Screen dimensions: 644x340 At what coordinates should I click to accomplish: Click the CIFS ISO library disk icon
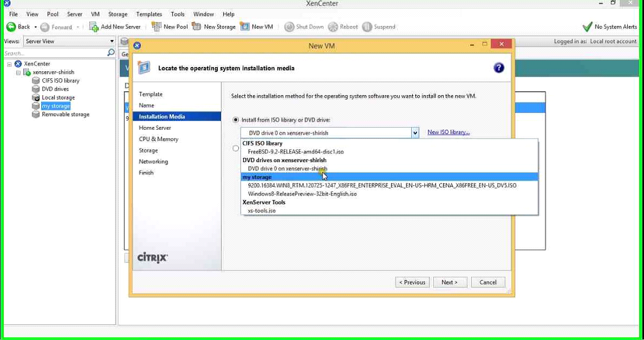pyautogui.click(x=36, y=81)
